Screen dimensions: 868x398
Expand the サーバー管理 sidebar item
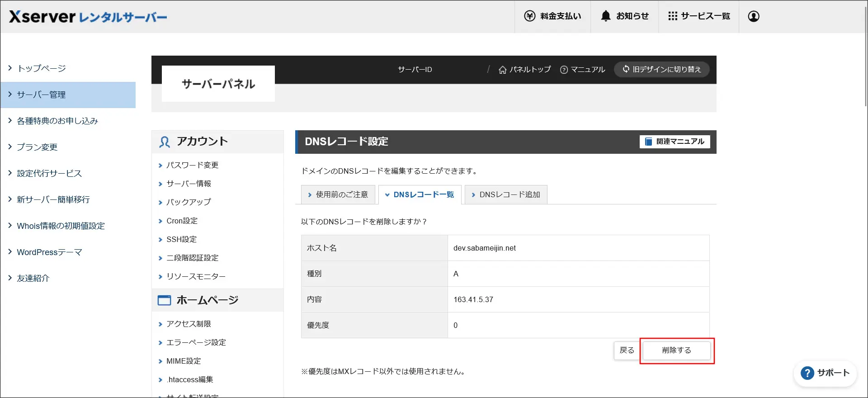[x=41, y=95]
